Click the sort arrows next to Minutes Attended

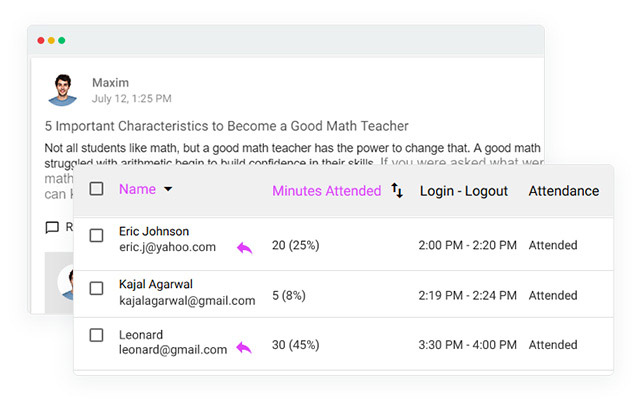tap(397, 190)
